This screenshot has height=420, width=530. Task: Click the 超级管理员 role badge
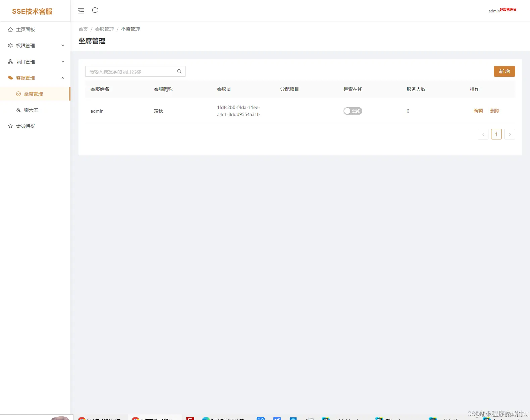pos(508,9)
